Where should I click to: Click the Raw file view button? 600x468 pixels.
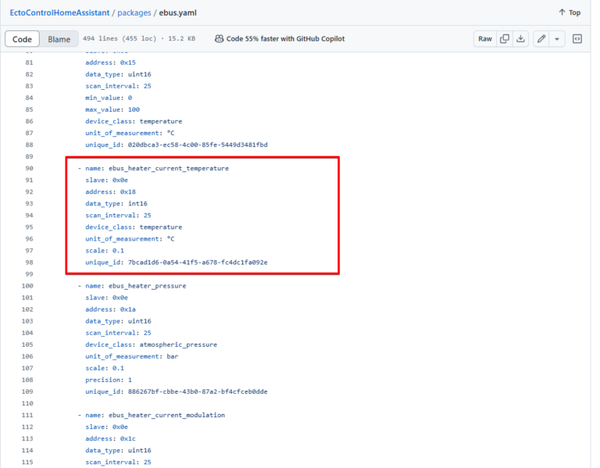485,39
